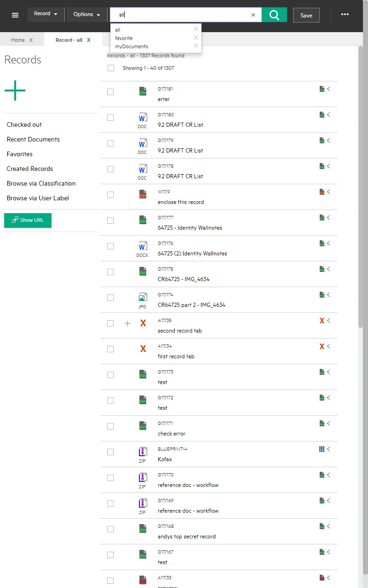
Task: Check the box for record G17/181
Action: pyautogui.click(x=110, y=92)
